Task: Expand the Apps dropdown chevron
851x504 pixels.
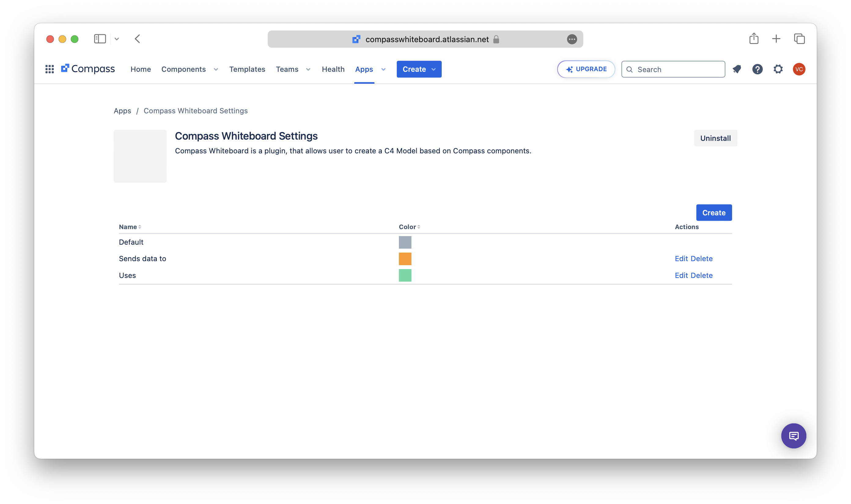Action: [383, 70]
